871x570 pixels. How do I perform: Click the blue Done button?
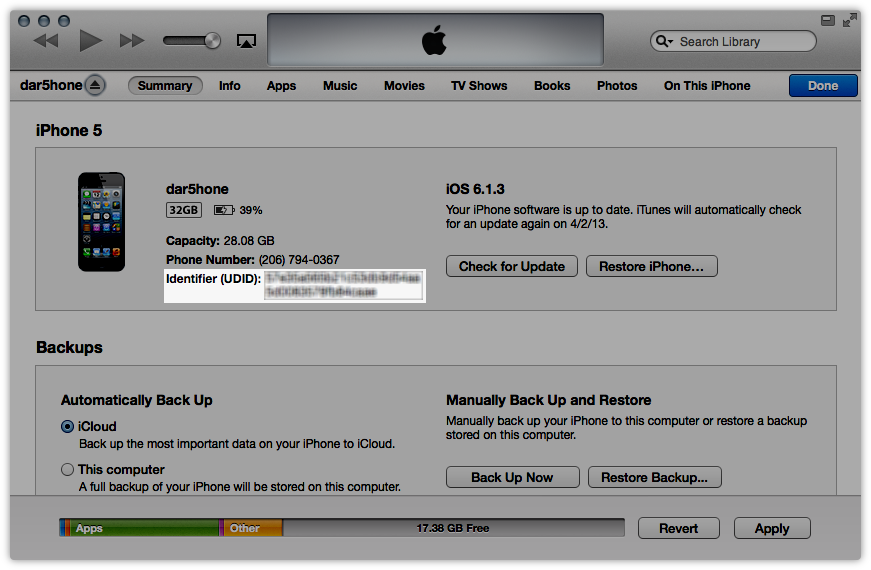[x=823, y=86]
